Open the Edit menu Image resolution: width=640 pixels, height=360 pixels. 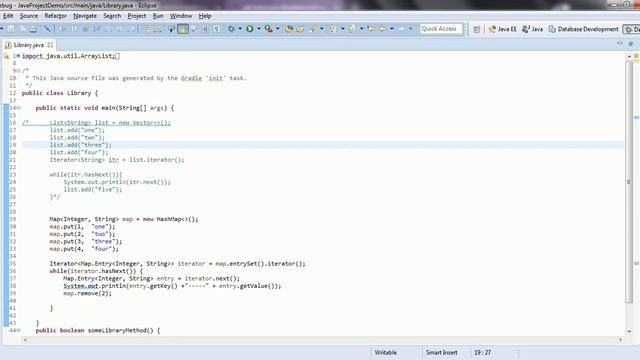click(x=8, y=16)
